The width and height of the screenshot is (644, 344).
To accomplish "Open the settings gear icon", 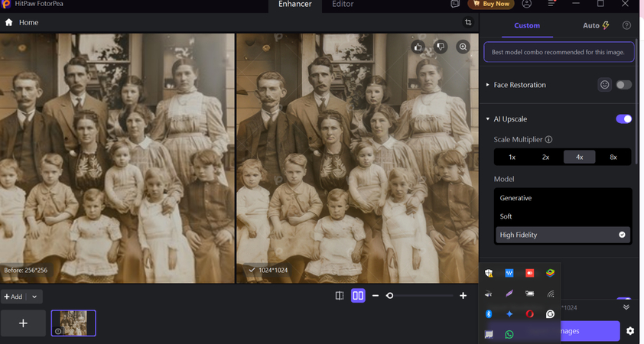I will pos(630,331).
